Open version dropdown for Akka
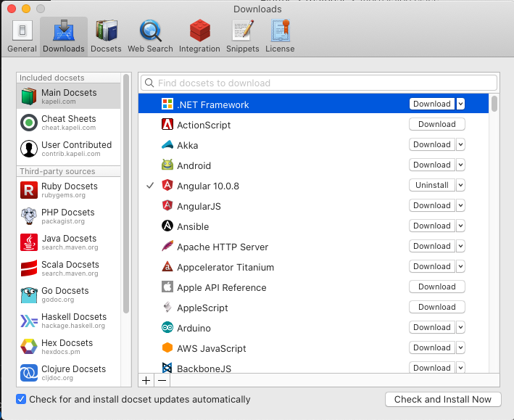Screen dimensions: 514x420 pyautogui.click(x=460, y=144)
